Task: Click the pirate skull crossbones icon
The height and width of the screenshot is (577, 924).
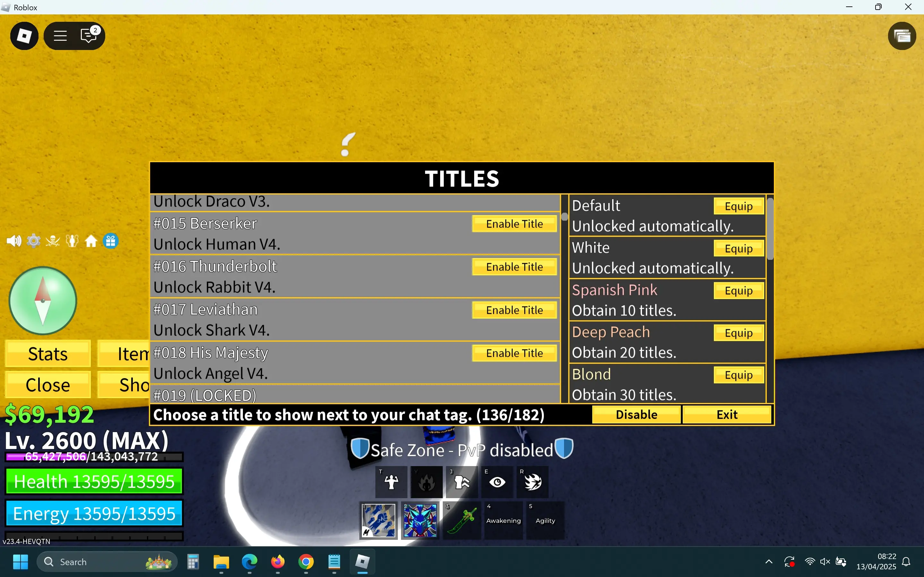Action: pyautogui.click(x=53, y=241)
